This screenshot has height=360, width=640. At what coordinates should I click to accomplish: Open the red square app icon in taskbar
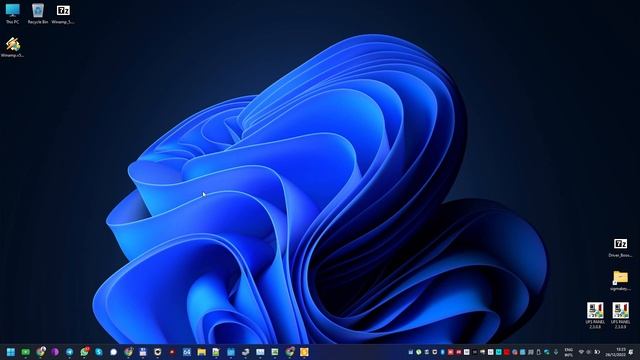(x=172, y=352)
